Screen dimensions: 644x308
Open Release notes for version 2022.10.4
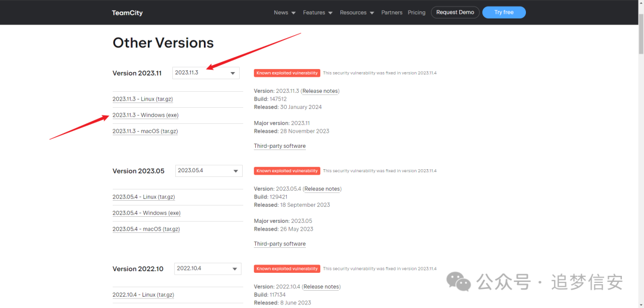[321, 287]
